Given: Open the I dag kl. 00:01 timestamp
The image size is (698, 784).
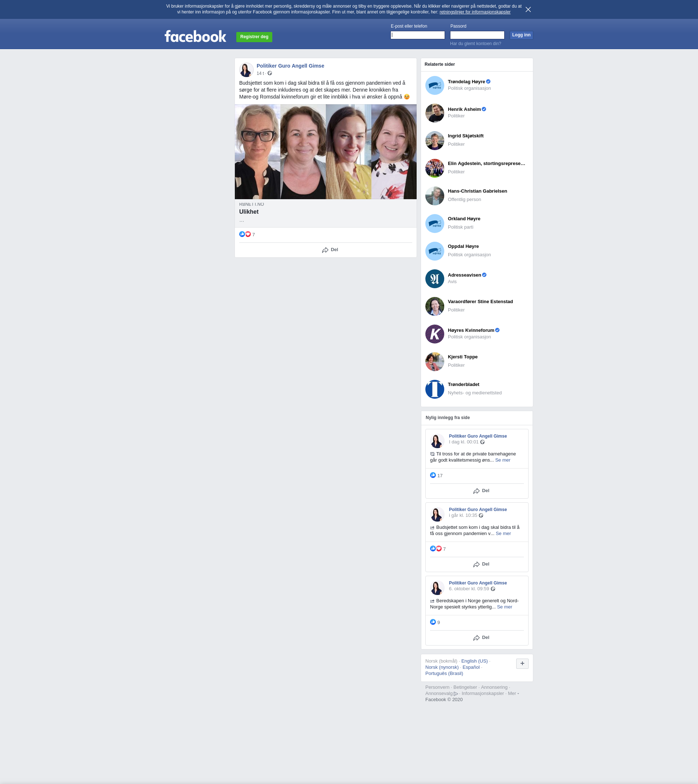Looking at the screenshot, I should tap(464, 442).
